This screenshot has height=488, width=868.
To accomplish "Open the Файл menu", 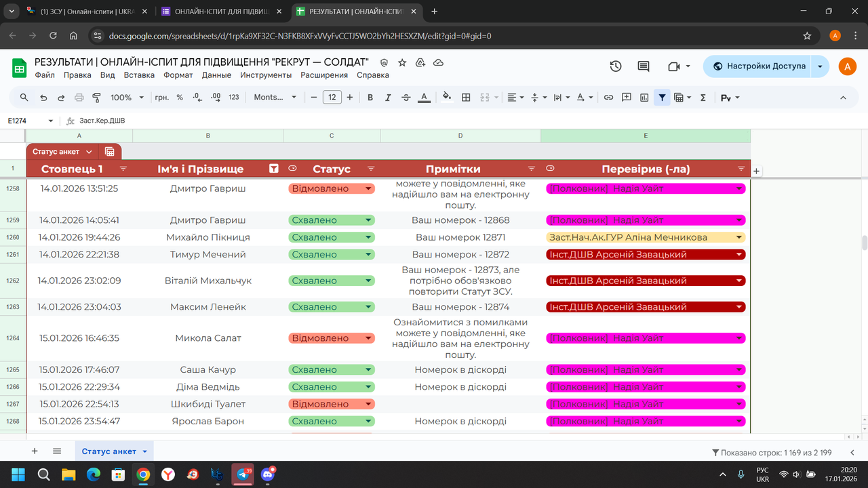I will click(x=45, y=75).
